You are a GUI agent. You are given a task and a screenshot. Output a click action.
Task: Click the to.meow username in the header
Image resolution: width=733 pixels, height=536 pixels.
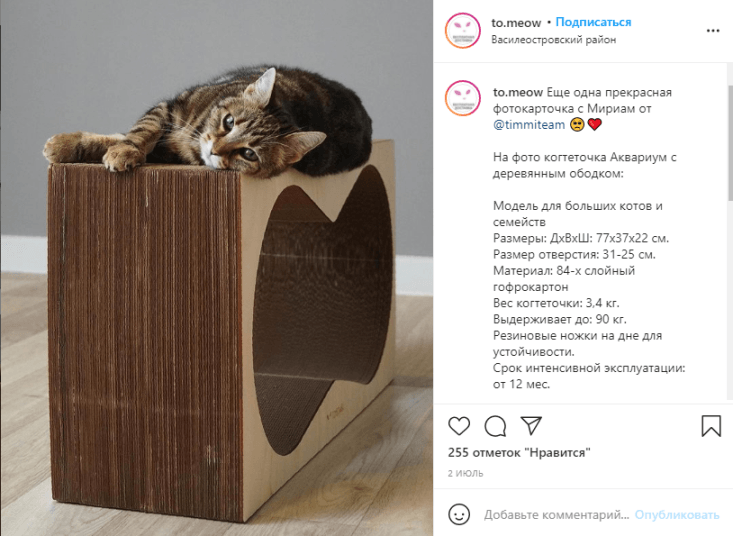pyautogui.click(x=516, y=22)
